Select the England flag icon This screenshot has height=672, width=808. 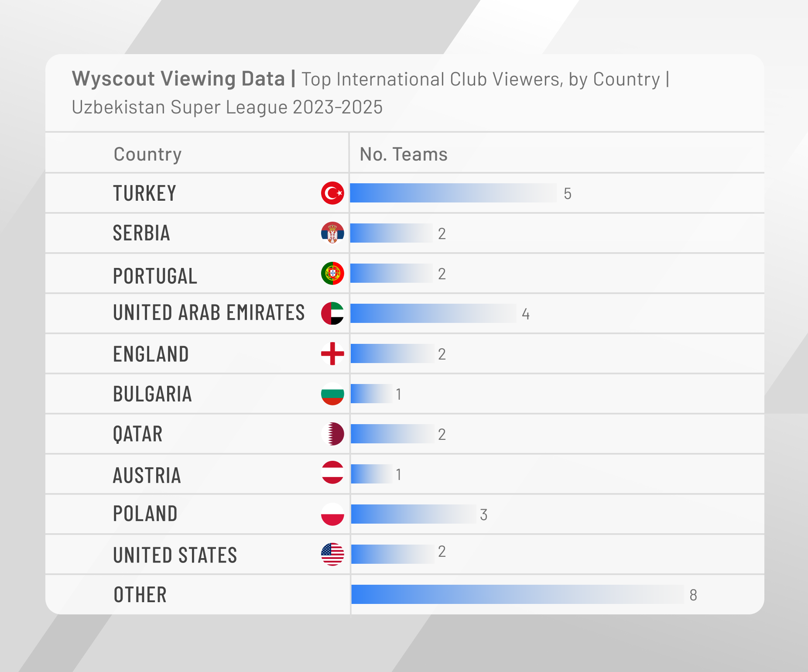332,353
